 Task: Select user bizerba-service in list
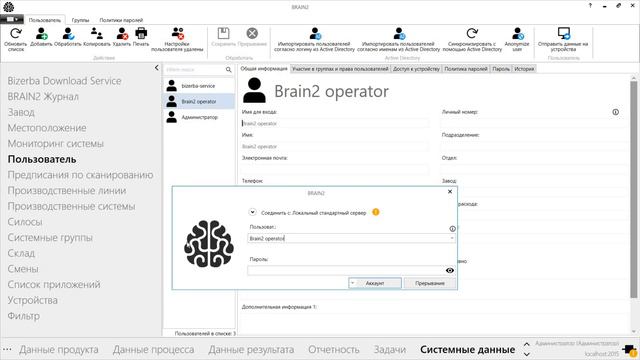pos(199,86)
